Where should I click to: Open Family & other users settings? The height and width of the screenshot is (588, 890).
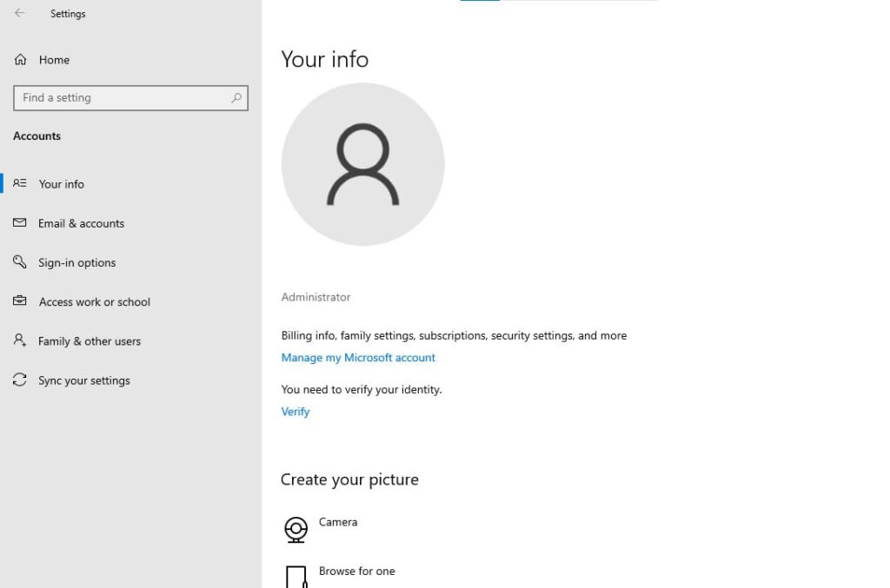(x=89, y=341)
